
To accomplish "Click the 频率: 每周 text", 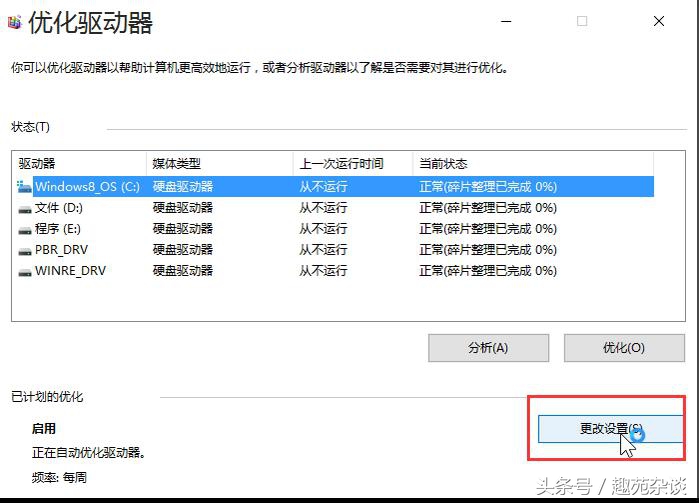I will tap(59, 478).
